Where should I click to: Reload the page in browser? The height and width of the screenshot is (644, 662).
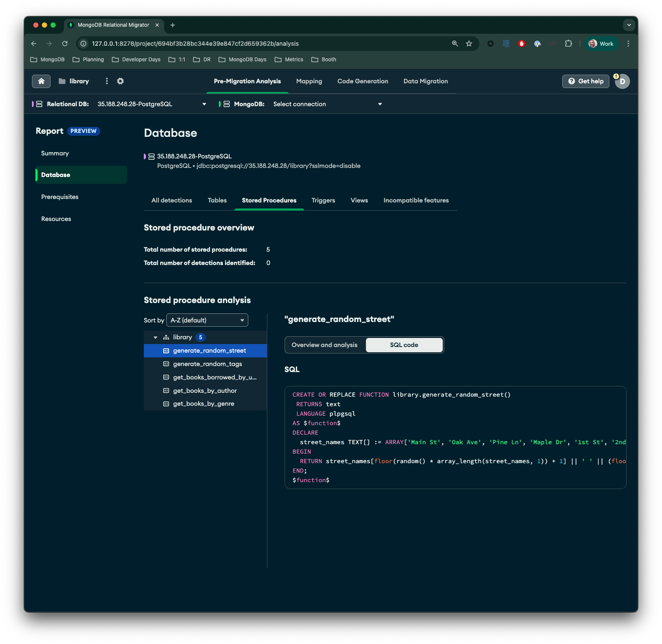pyautogui.click(x=65, y=44)
